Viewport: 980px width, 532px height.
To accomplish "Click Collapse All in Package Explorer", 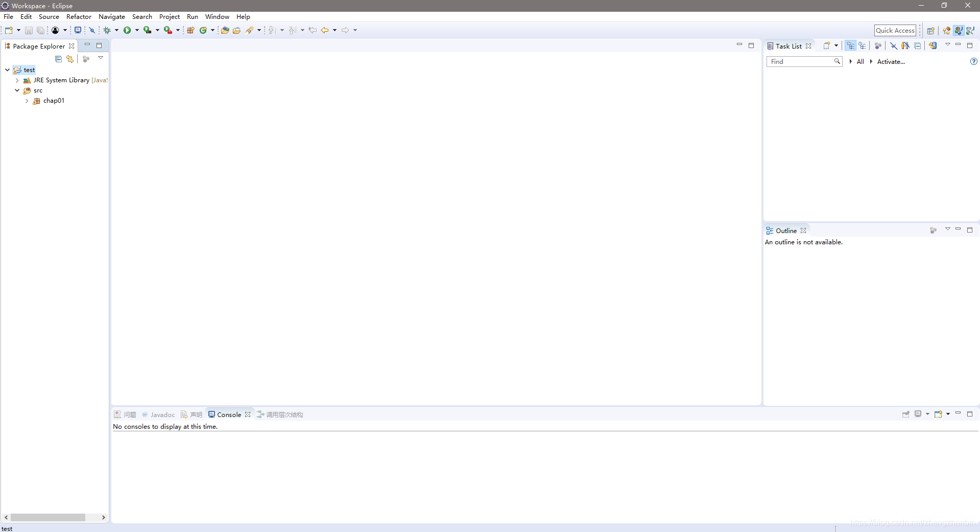I will tap(58, 59).
